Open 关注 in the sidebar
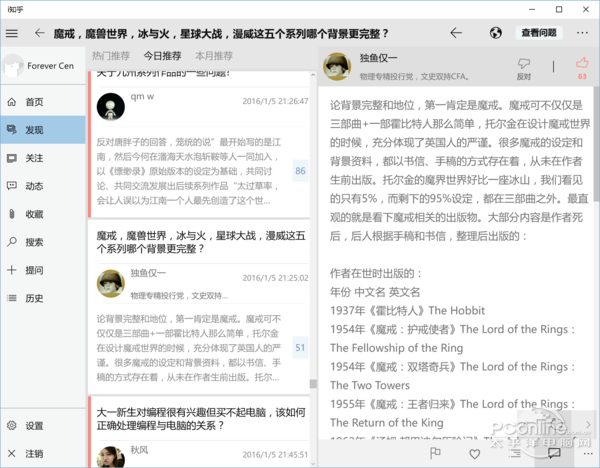The image size is (600, 468). pos(43,158)
